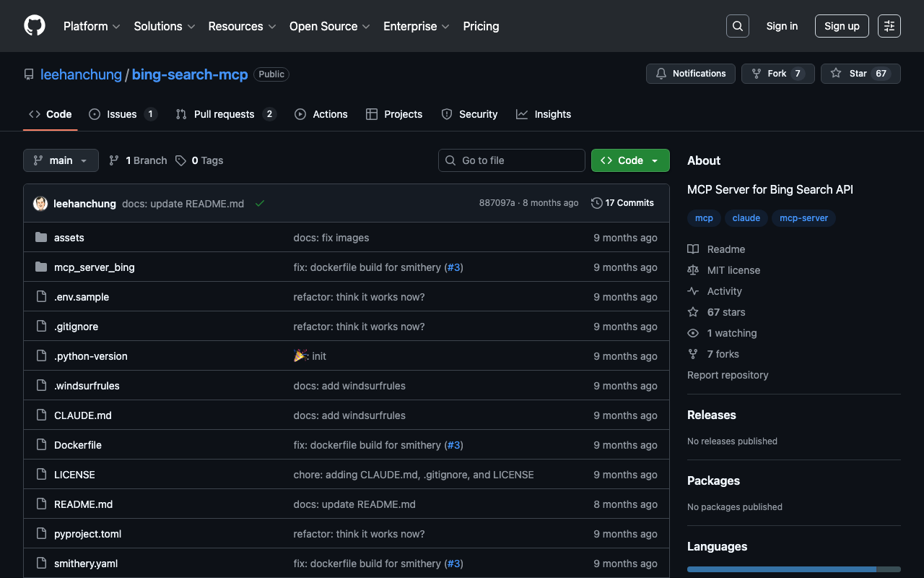The height and width of the screenshot is (578, 924).
Task: Click the green check commit status icon
Action: click(260, 204)
